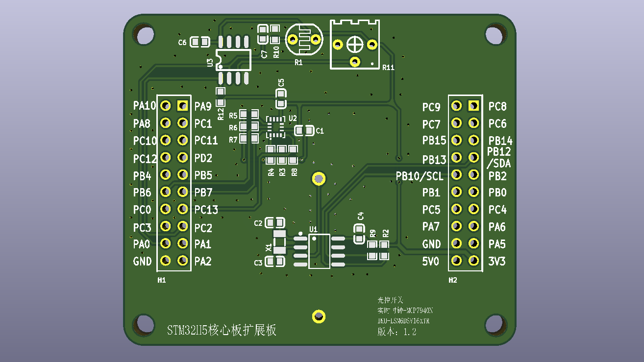Select the GND pin on header H1
644x362 pixels.
click(166, 261)
